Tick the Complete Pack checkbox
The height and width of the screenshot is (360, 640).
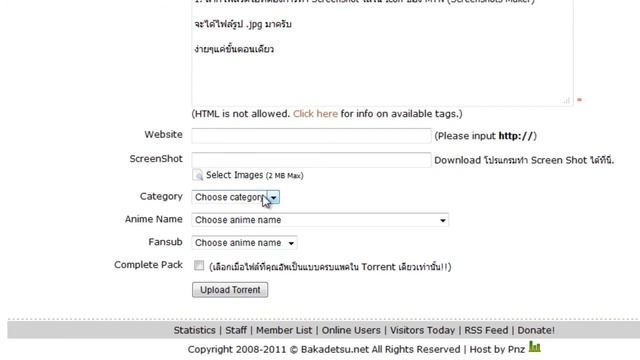coord(199,265)
